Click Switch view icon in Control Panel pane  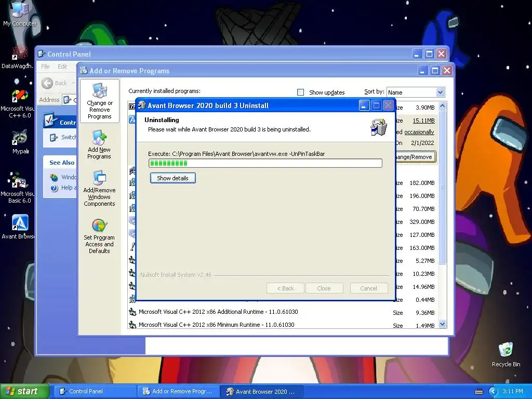coord(54,137)
